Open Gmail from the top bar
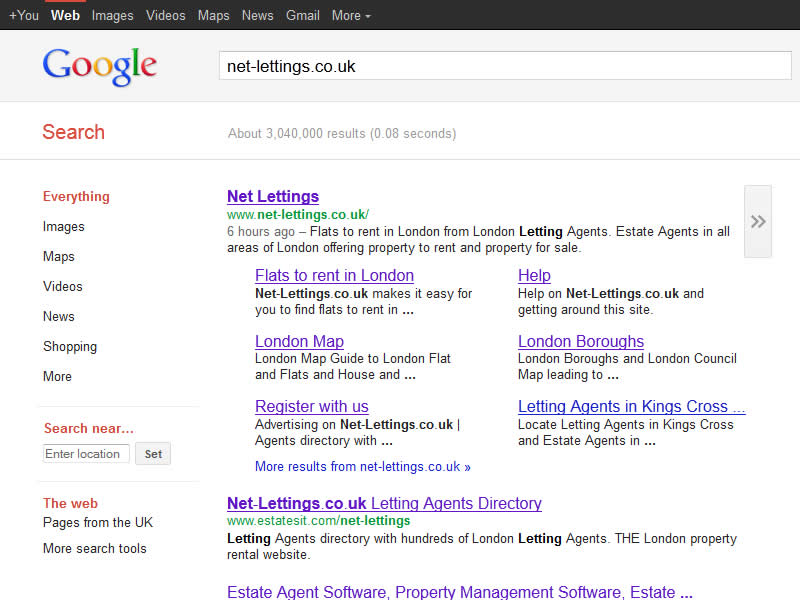 click(303, 16)
